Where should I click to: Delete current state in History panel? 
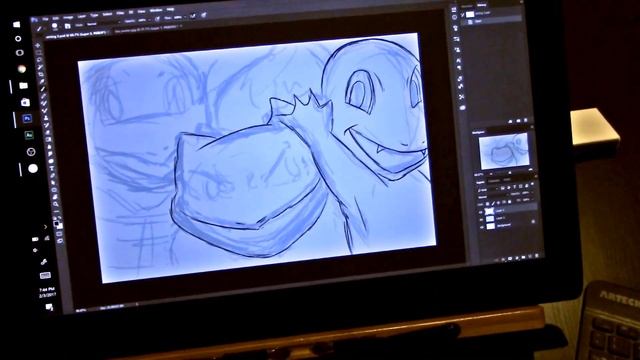pos(526,120)
